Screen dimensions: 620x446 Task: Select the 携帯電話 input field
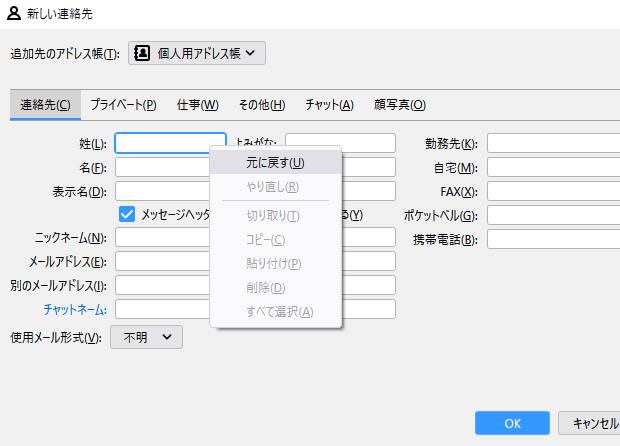(x=553, y=239)
